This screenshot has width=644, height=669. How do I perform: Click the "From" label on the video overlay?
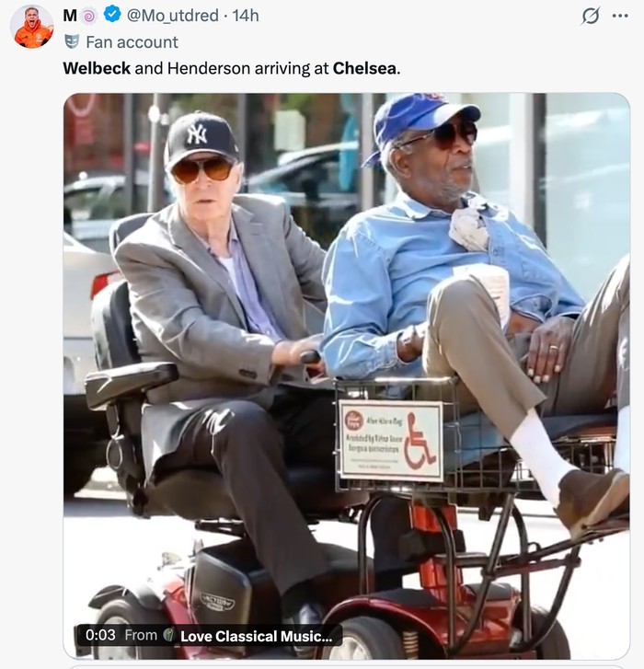click(x=141, y=635)
